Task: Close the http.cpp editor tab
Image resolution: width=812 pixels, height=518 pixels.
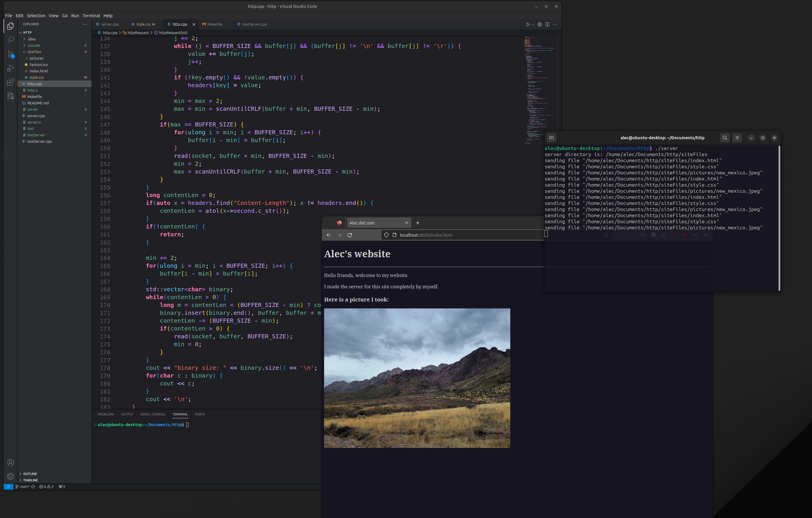Action: tap(194, 24)
